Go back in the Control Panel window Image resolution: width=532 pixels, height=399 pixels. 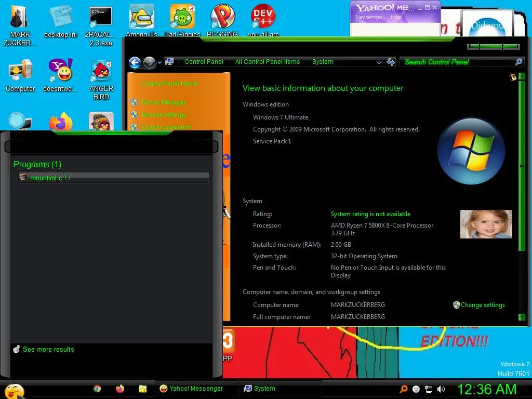point(135,62)
